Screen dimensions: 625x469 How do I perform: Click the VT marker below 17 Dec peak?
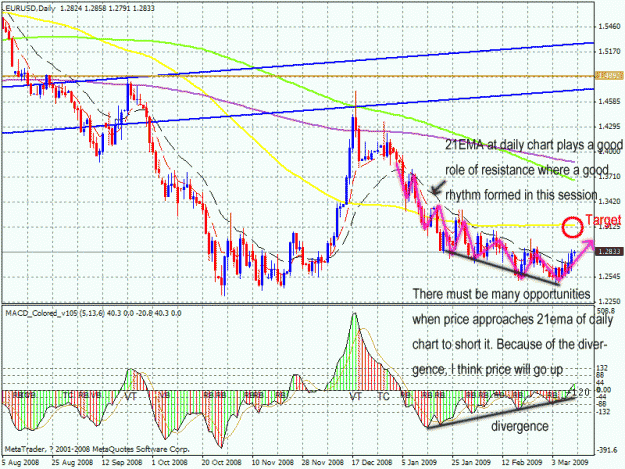355,396
